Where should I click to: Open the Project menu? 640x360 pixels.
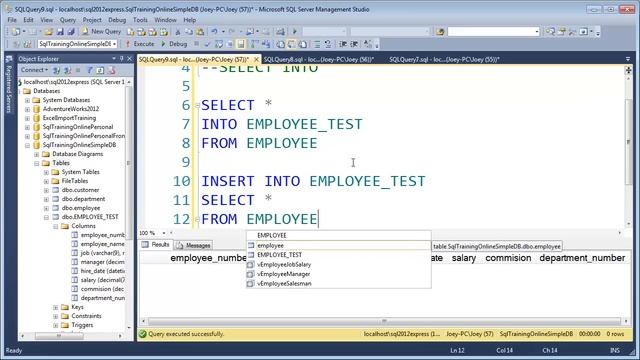click(x=92, y=20)
